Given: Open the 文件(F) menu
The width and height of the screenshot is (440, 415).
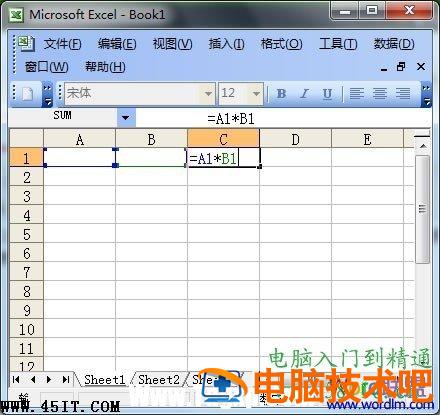Looking at the screenshot, I should pyautogui.click(x=62, y=44).
